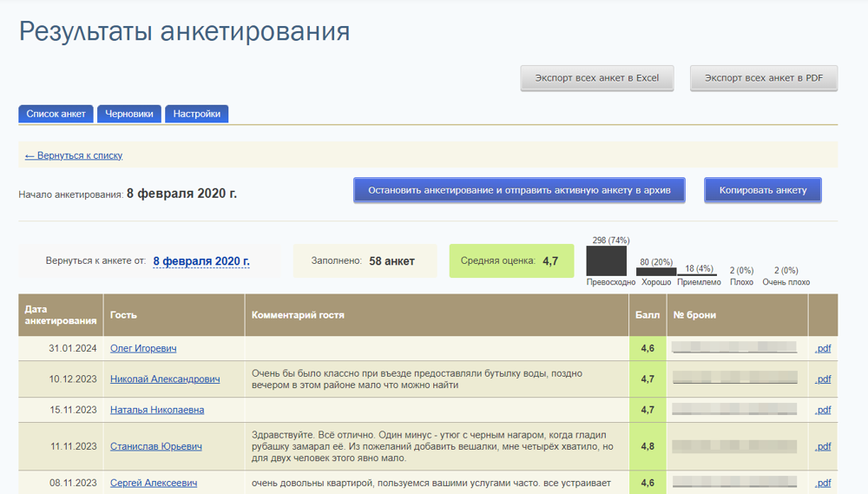Open guest Николай Александрович link
This screenshot has width=868, height=494.
point(165,379)
